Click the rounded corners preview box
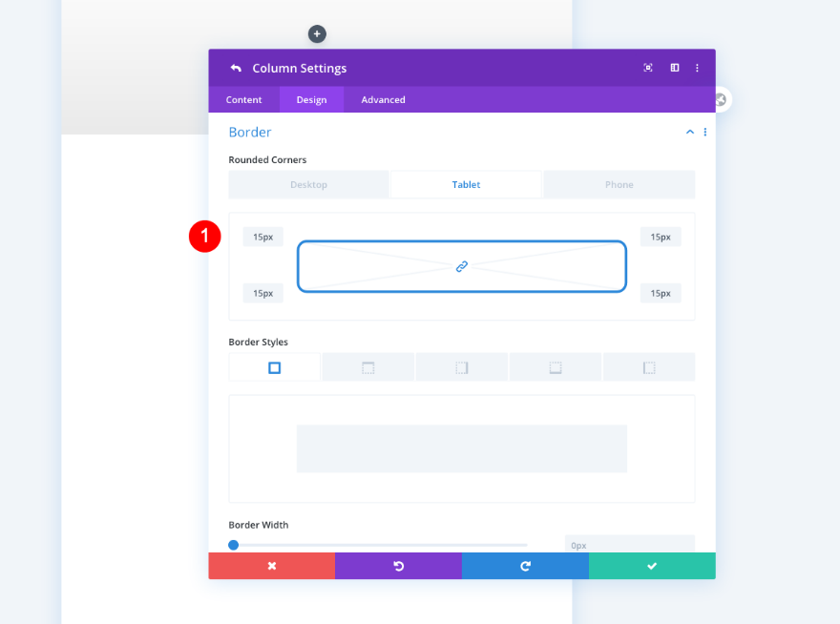The width and height of the screenshot is (840, 624). (x=462, y=266)
